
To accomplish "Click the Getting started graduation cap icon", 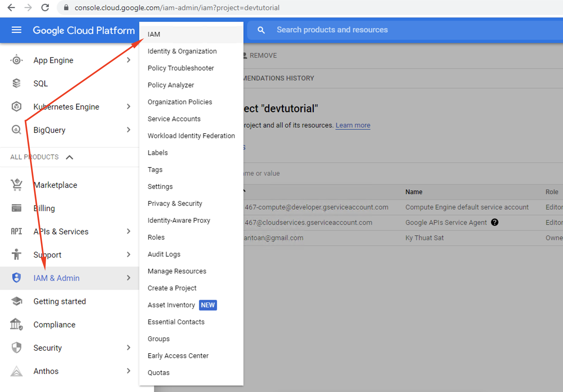I will tap(16, 301).
